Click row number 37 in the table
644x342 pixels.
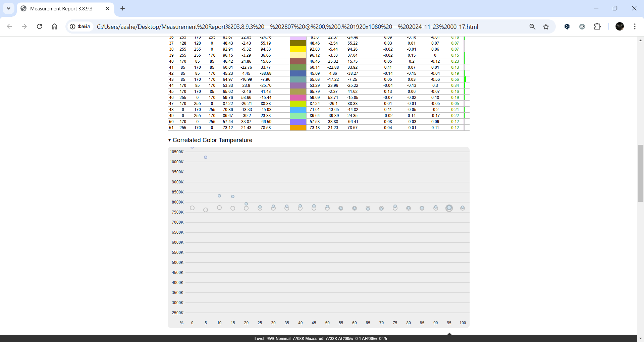pos(171,43)
